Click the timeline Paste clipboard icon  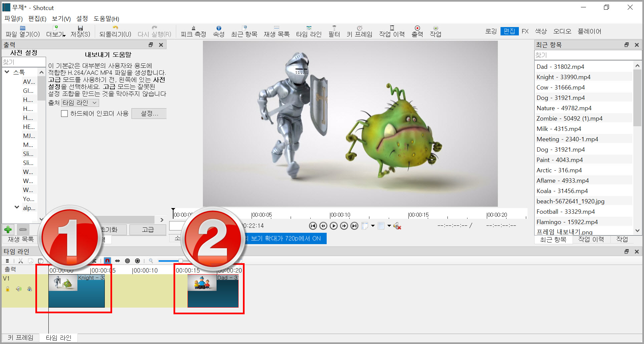pyautogui.click(x=41, y=261)
